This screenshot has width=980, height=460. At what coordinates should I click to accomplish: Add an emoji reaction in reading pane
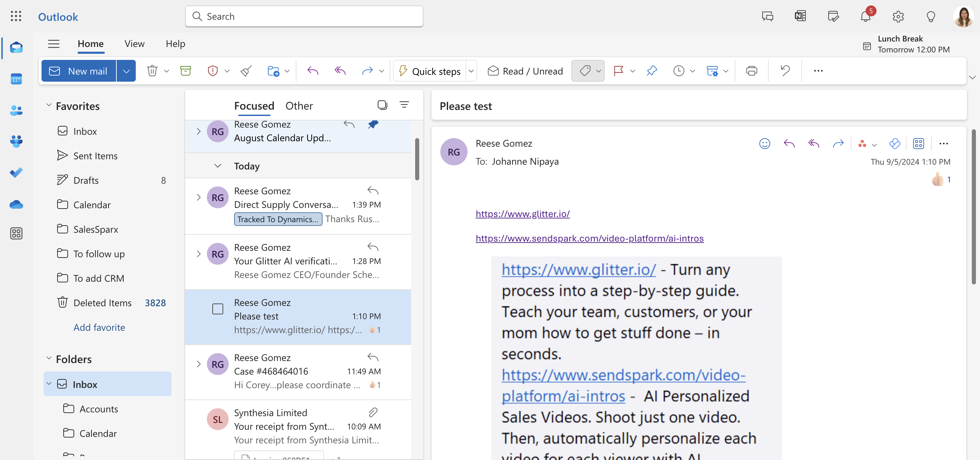pyautogui.click(x=765, y=144)
